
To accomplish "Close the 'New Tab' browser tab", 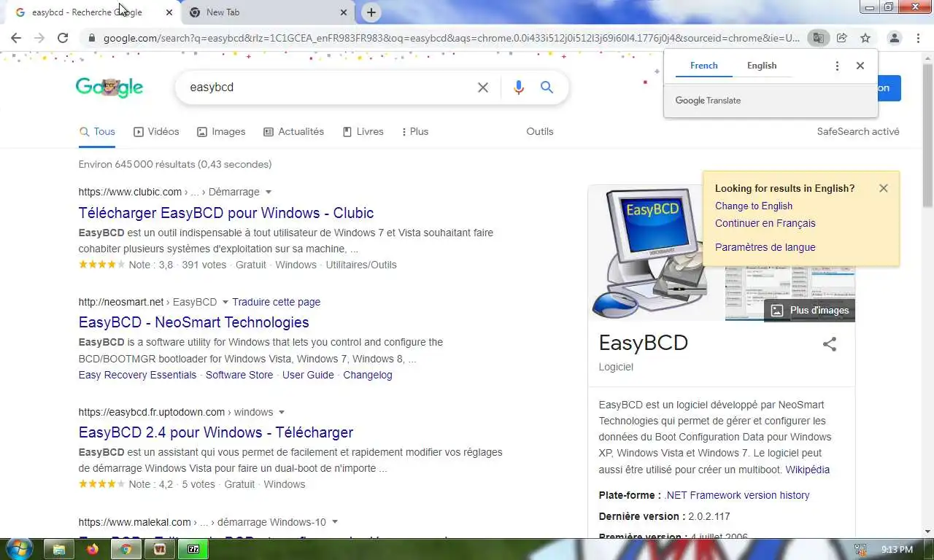I will coord(344,12).
